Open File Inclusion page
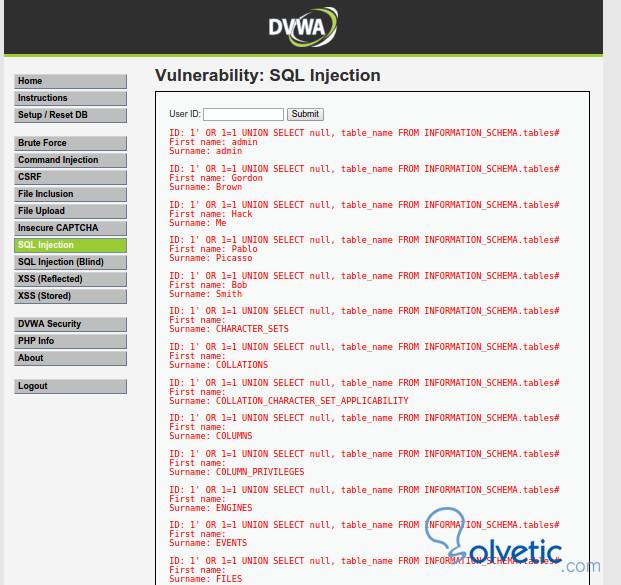 (x=70, y=194)
